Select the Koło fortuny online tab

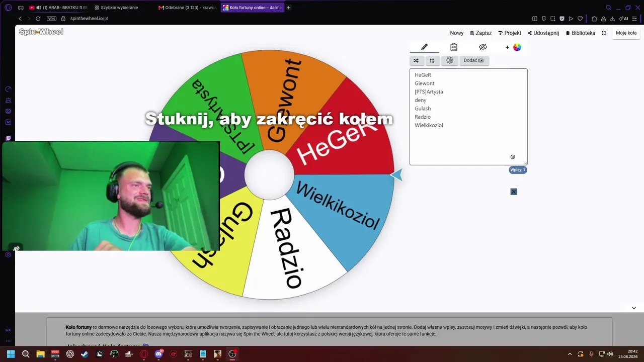point(252,8)
